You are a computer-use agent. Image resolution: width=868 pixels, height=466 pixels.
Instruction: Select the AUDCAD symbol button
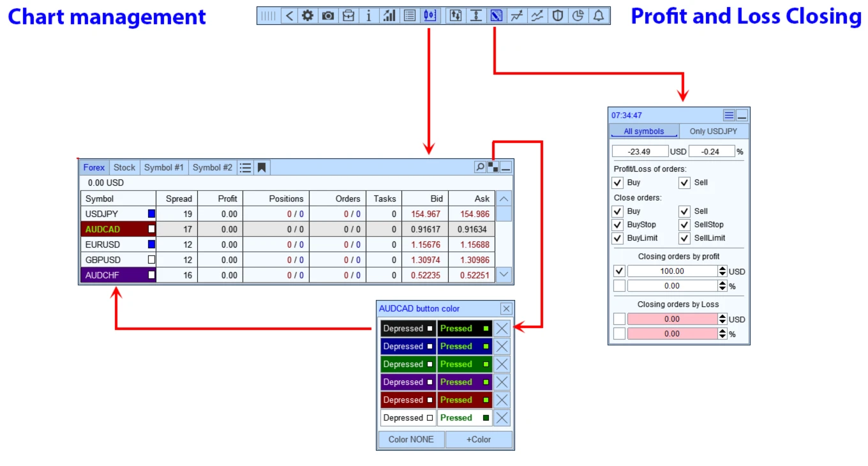tap(118, 229)
